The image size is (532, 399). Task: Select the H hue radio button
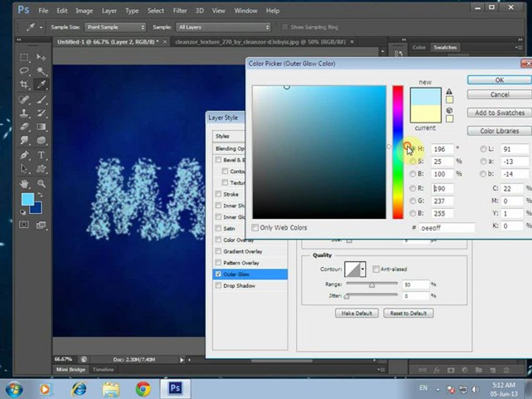pos(412,149)
